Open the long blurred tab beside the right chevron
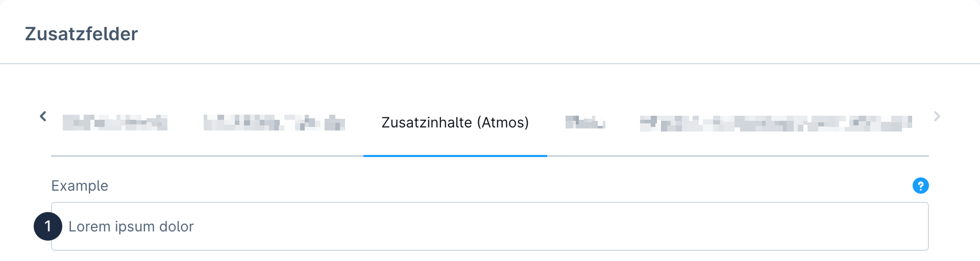 pyautogui.click(x=775, y=123)
